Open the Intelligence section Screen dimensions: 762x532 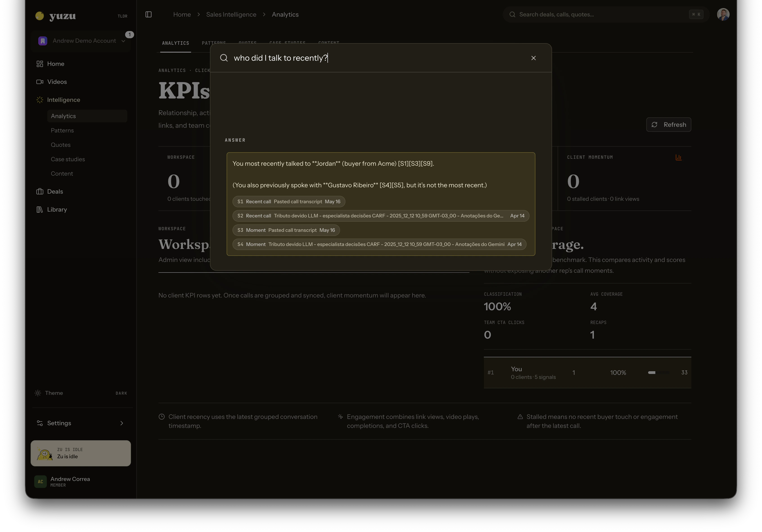[x=81, y=100]
